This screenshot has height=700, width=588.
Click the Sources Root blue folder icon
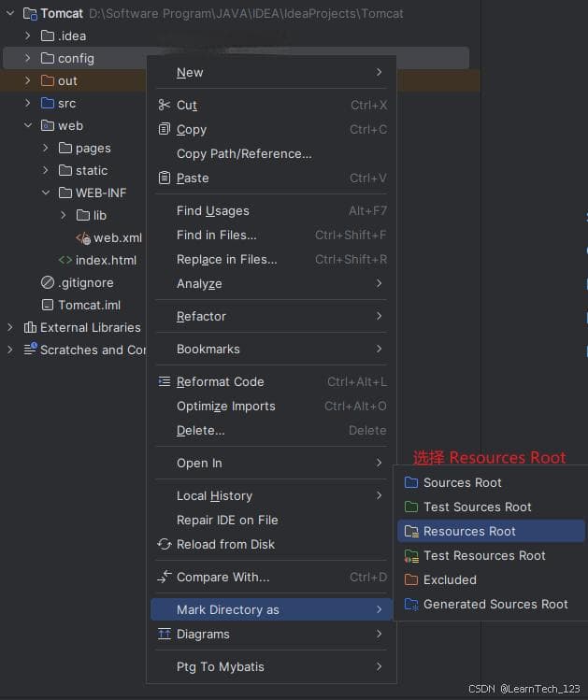pos(410,482)
